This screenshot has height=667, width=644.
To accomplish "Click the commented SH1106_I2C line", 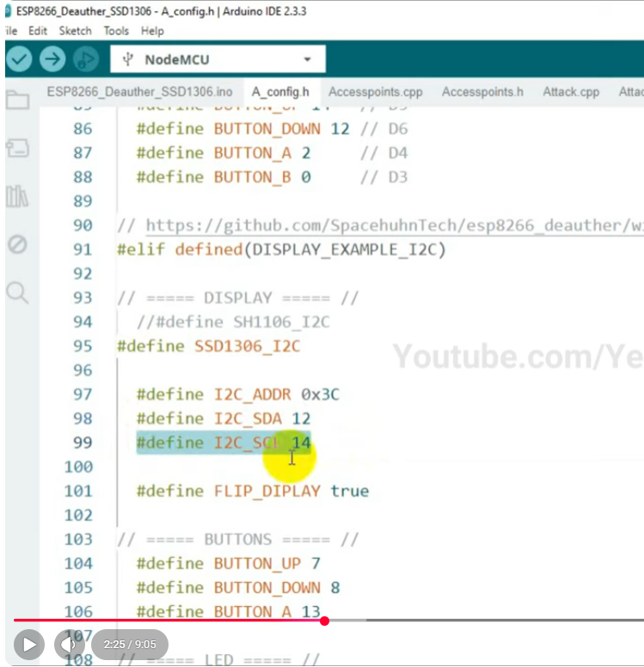I will pyautogui.click(x=233, y=322).
